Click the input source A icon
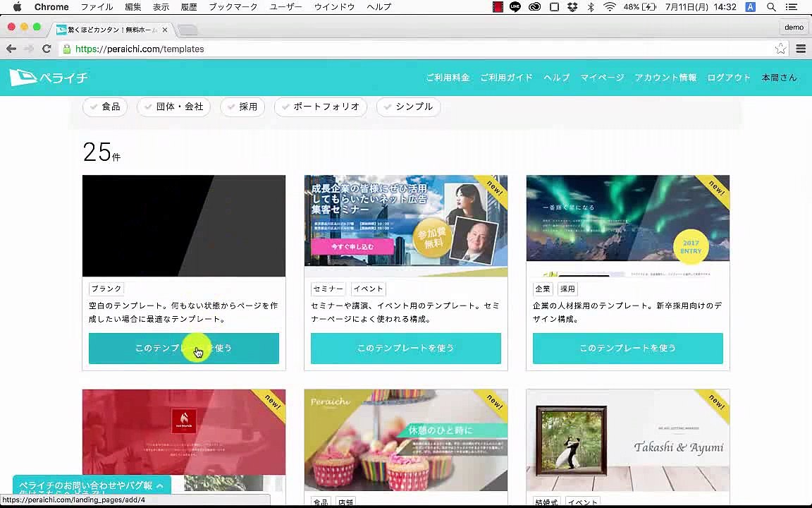The image size is (812, 508). tap(750, 7)
